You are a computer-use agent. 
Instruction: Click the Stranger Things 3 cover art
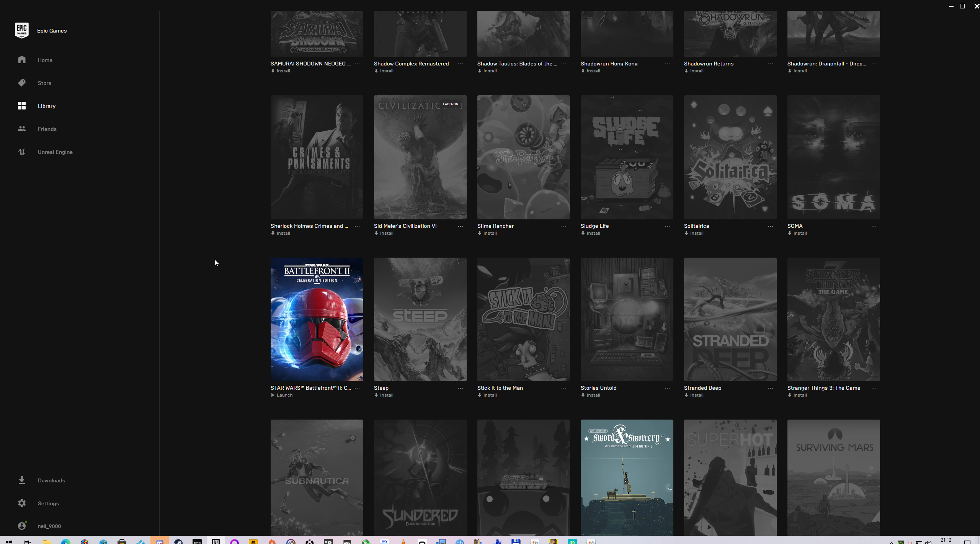coord(834,319)
